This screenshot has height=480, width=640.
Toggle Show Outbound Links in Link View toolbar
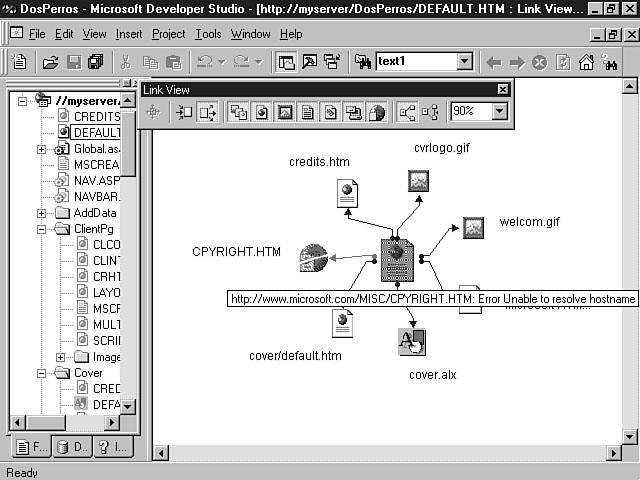(x=207, y=112)
